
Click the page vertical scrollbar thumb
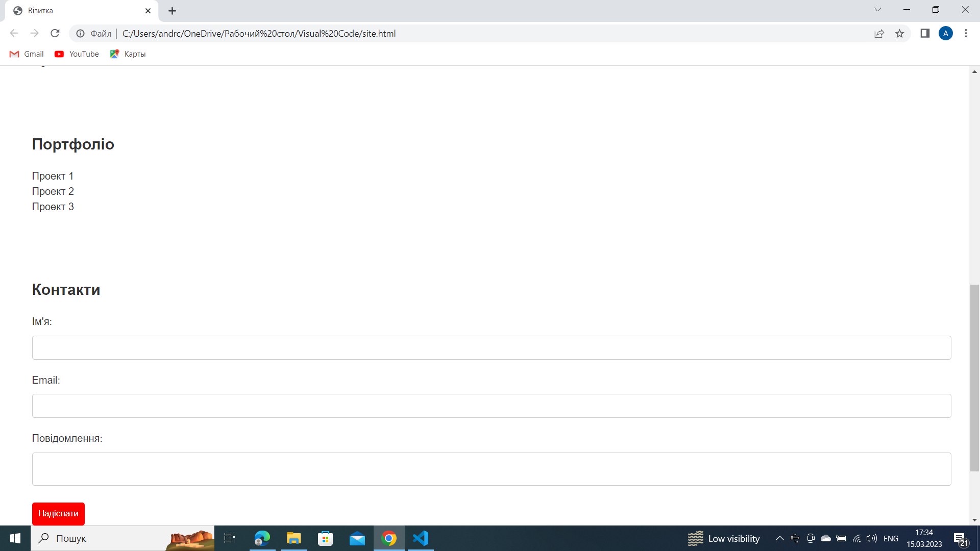(974, 378)
